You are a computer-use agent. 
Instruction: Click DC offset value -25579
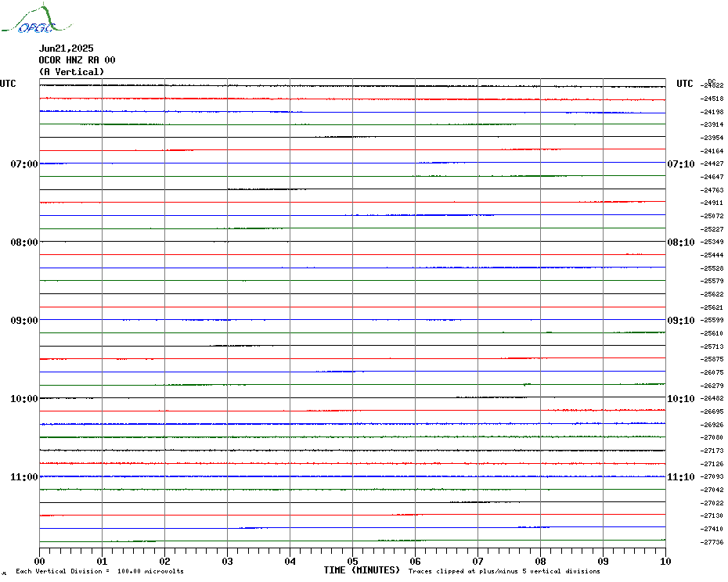pyautogui.click(x=712, y=282)
